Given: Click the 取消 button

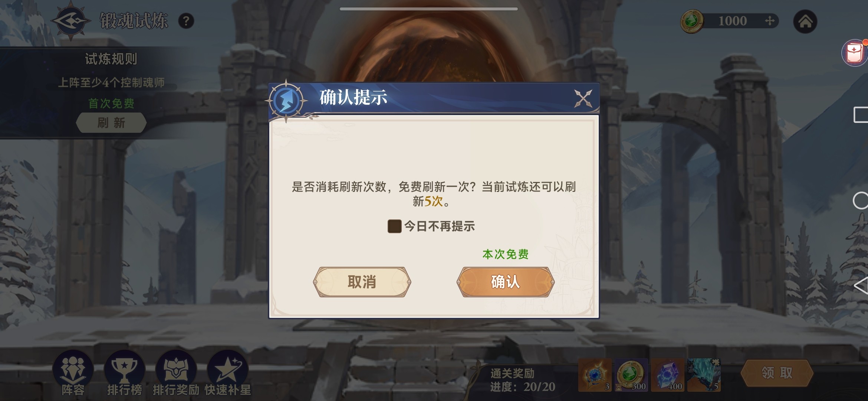Looking at the screenshot, I should 362,282.
